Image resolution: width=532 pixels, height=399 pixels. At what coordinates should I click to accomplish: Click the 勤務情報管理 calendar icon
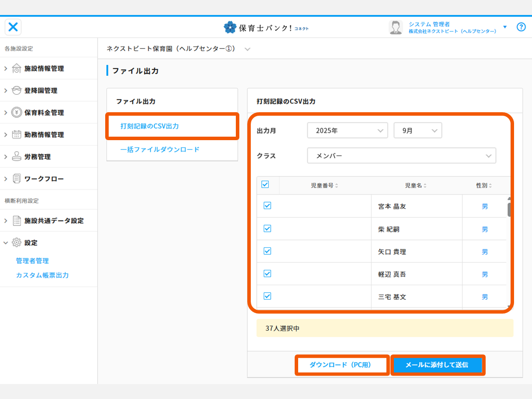pos(17,135)
